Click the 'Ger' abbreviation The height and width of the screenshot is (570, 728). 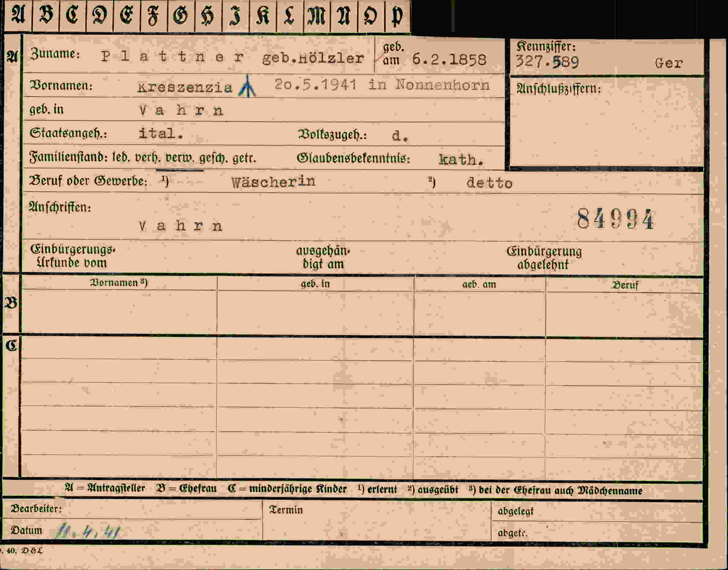[669, 63]
